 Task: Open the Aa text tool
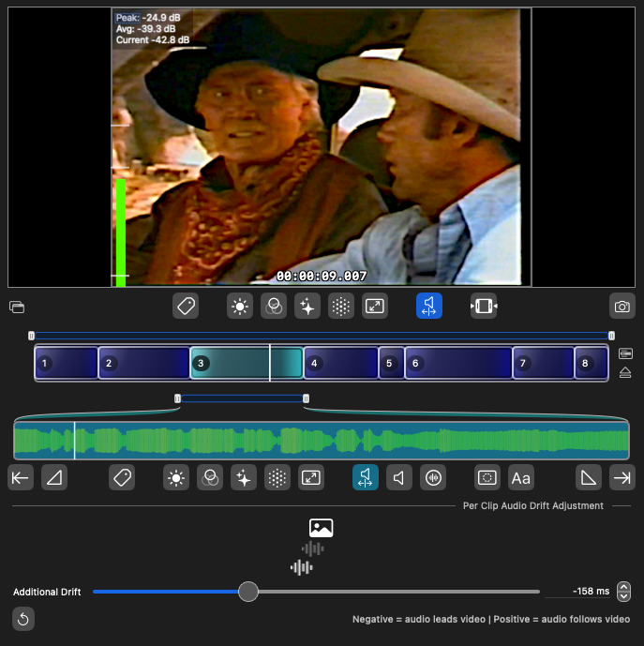pyautogui.click(x=521, y=477)
